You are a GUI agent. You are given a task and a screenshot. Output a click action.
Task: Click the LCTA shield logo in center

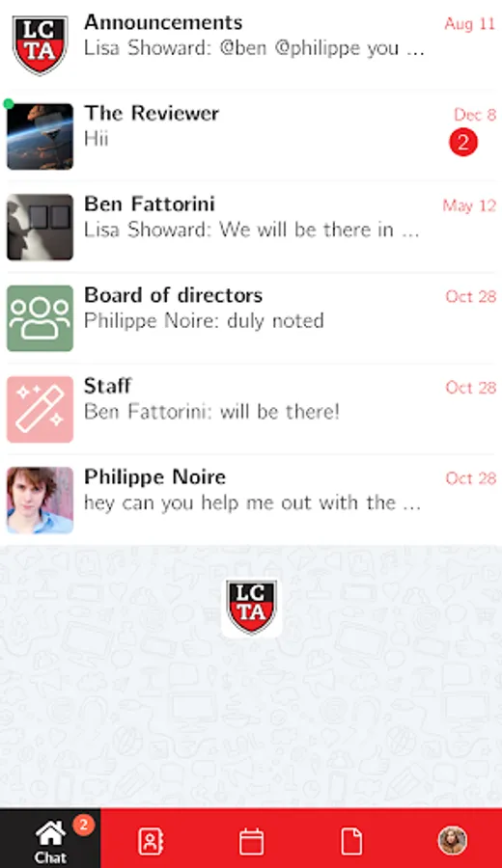click(x=252, y=608)
